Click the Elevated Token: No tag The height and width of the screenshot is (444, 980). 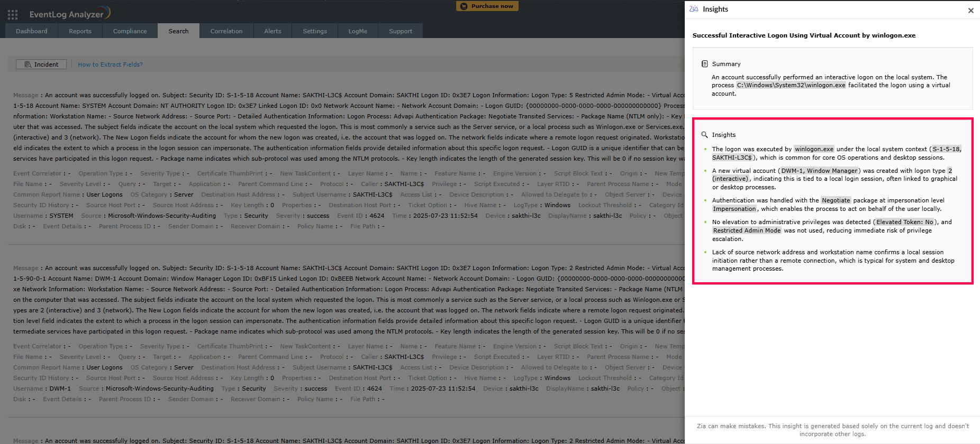[x=905, y=222]
